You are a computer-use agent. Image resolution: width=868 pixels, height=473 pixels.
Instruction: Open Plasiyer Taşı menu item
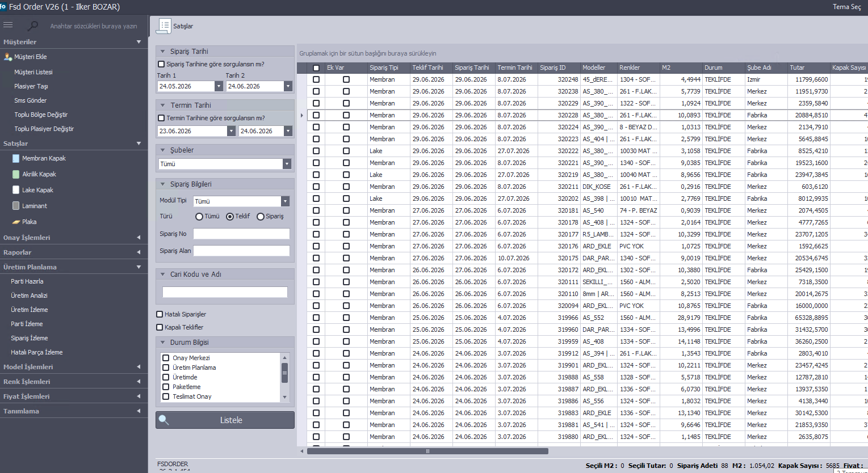click(31, 86)
